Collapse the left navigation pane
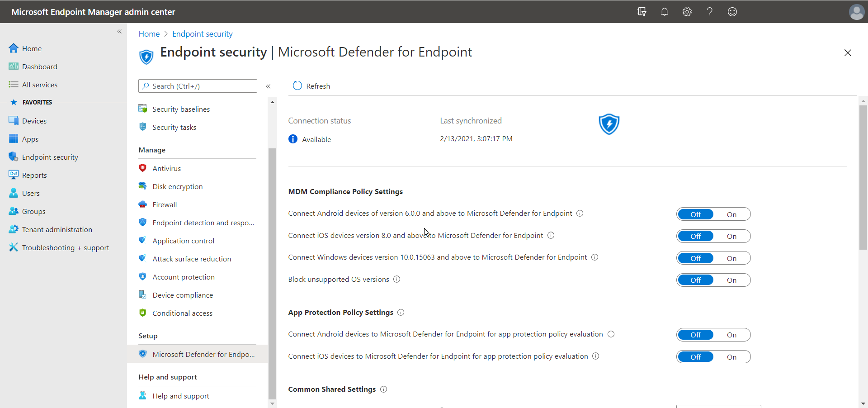 (119, 31)
